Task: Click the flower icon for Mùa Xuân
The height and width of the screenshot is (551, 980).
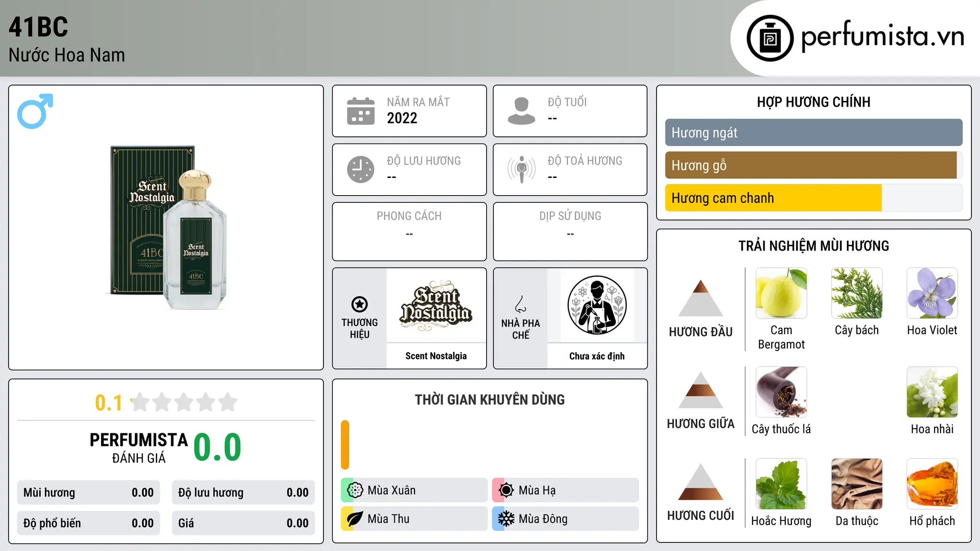Action: [355, 490]
